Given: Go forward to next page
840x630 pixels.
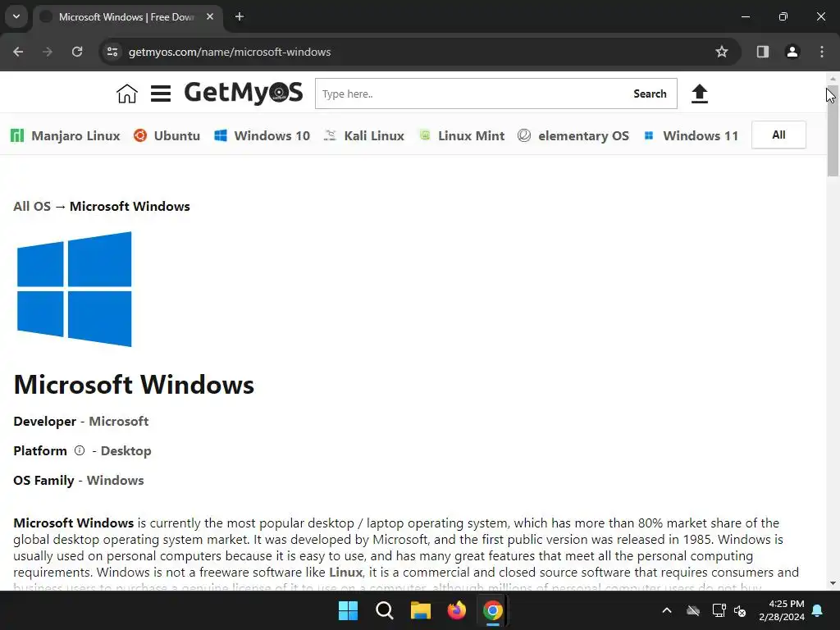Looking at the screenshot, I should 48,52.
